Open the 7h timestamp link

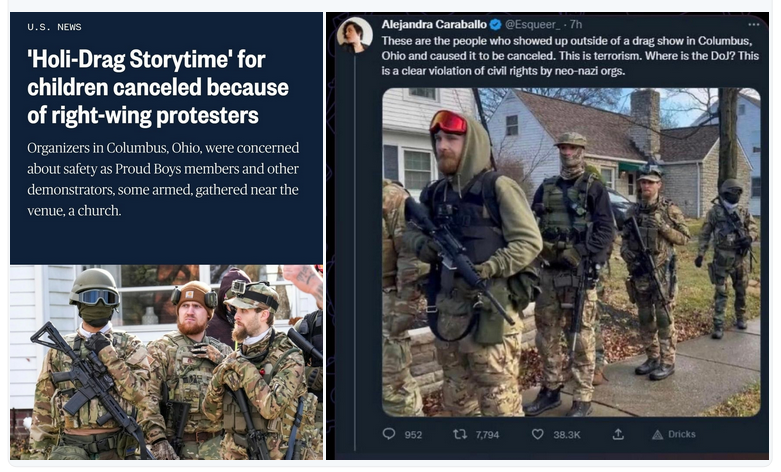click(576, 24)
